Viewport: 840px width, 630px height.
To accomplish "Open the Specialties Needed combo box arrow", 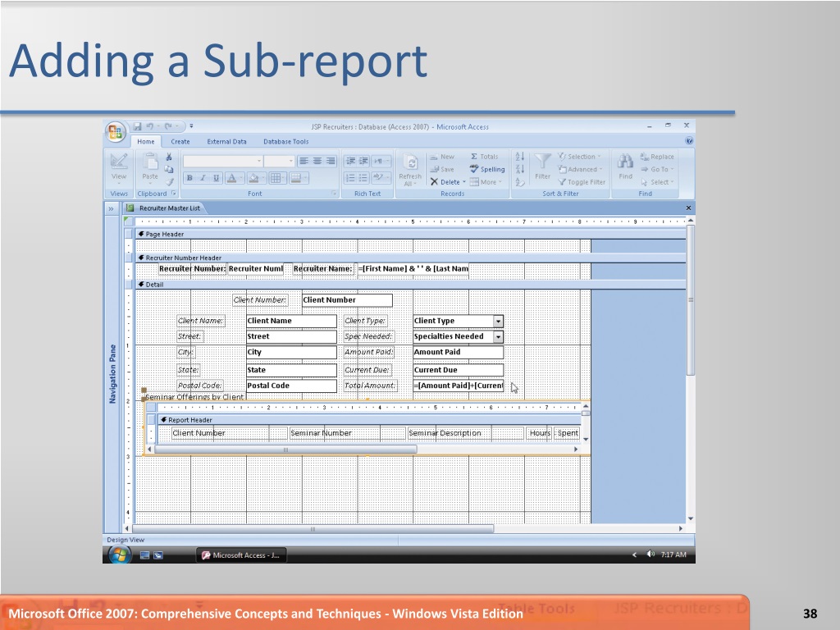I will 498,336.
